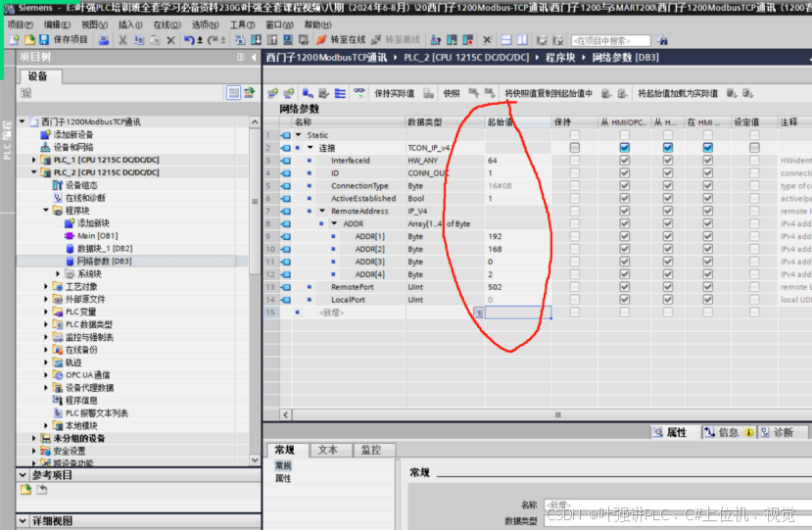Screen dimensions: 812x530
Task: Collapse the 程序块 folder in the project tree
Action: 46,211
